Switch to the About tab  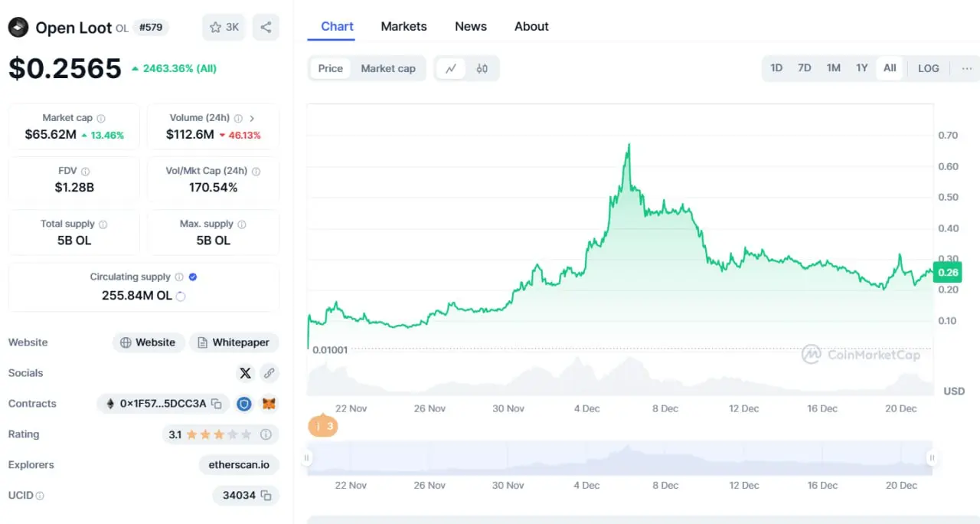(x=531, y=26)
